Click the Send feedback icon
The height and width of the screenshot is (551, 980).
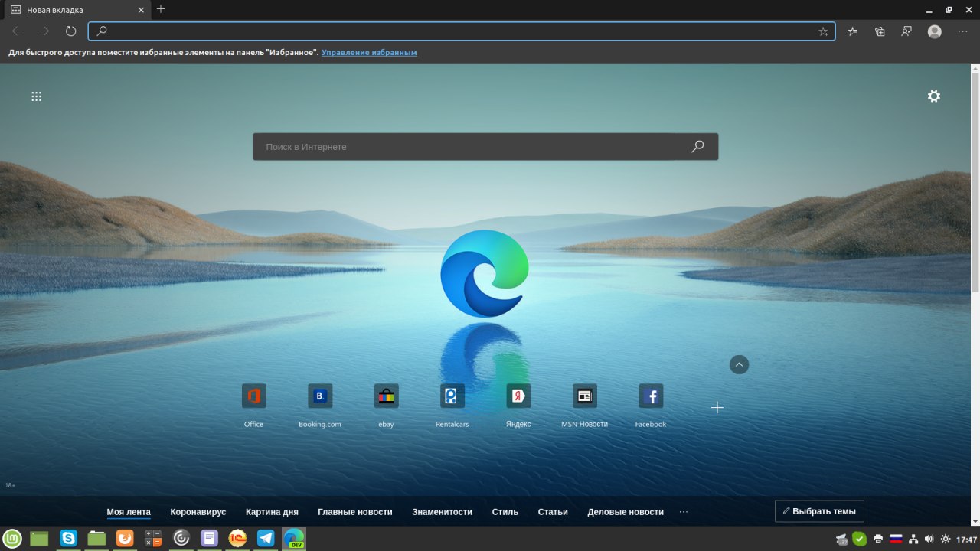pyautogui.click(x=906, y=31)
